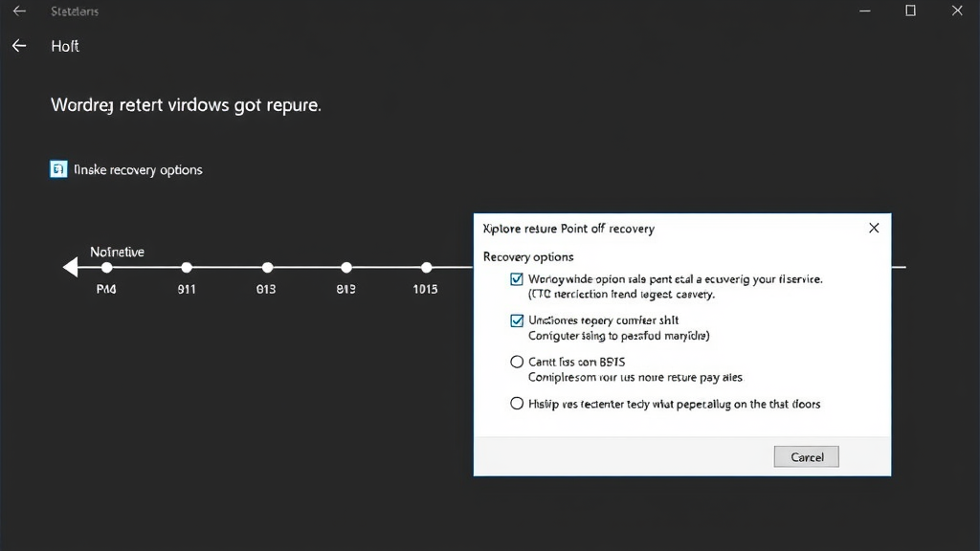Select the 1015 restore point marker
This screenshot has height=551, width=980.
426,268
